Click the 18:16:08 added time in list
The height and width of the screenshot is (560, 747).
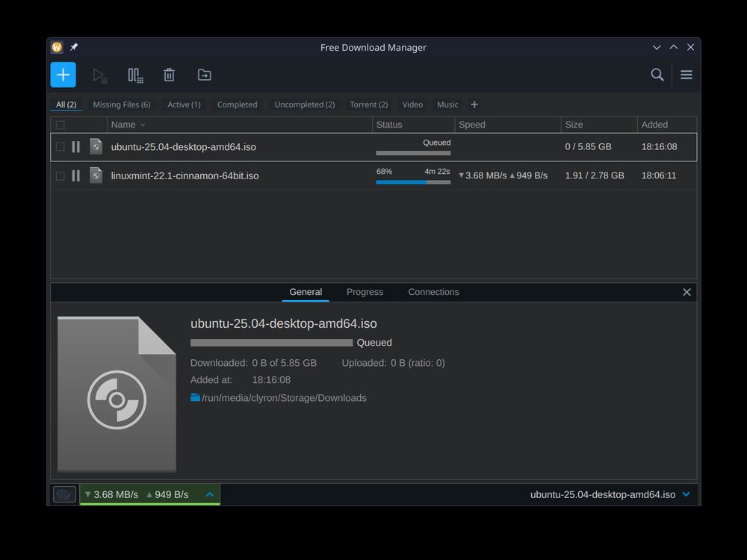(660, 146)
